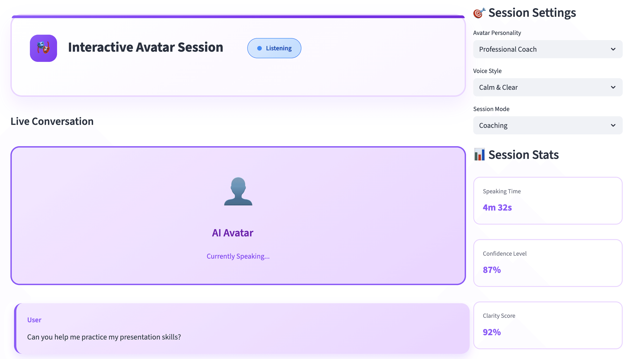
Task: Click chevron arrow on Coaching selector
Action: coord(613,125)
